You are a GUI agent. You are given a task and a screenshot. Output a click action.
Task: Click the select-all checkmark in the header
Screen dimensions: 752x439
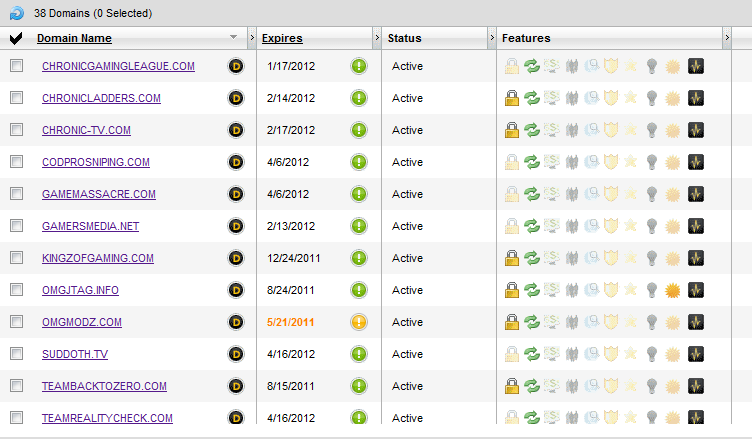[x=15, y=39]
